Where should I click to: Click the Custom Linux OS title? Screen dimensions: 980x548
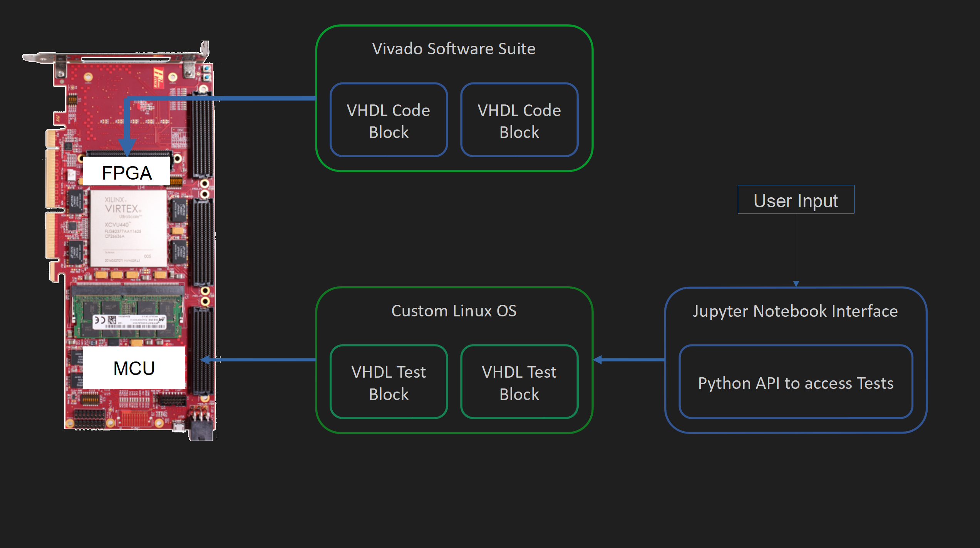pos(454,311)
